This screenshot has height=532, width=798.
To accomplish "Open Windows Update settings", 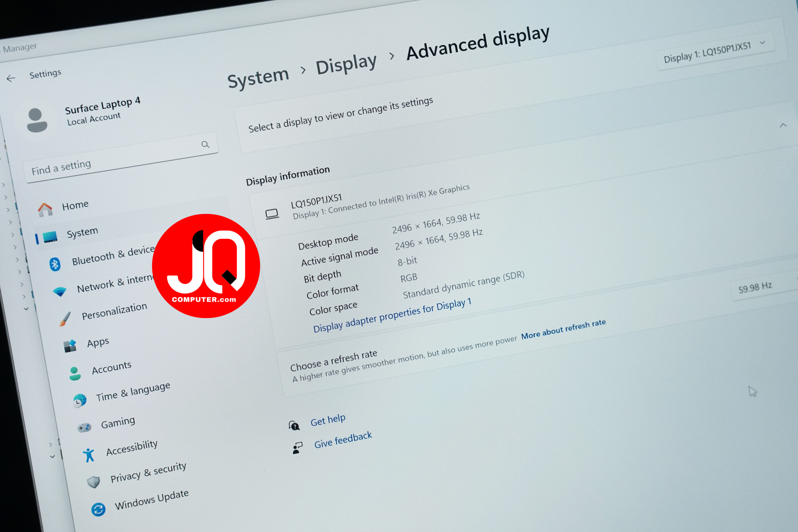I will pyautogui.click(x=152, y=500).
